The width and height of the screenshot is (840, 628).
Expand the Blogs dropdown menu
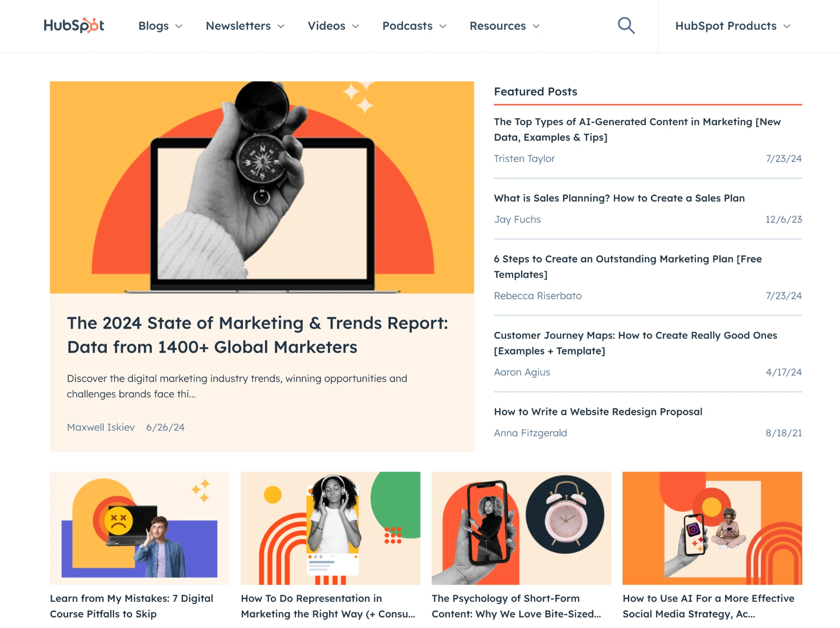click(x=160, y=26)
